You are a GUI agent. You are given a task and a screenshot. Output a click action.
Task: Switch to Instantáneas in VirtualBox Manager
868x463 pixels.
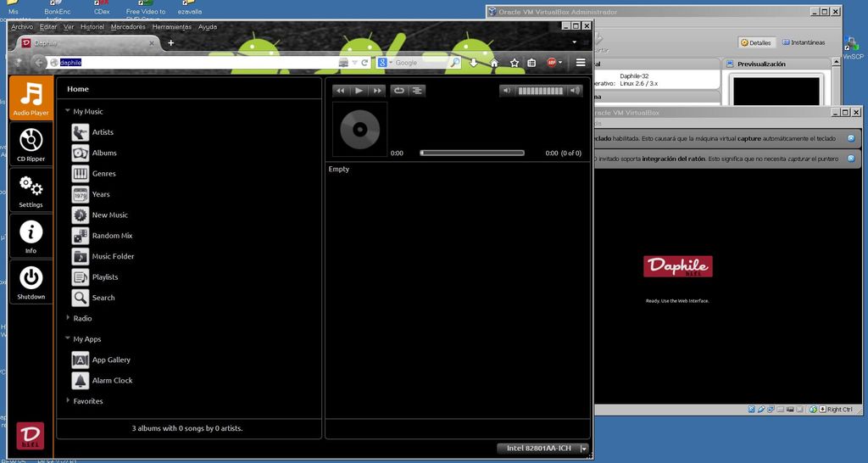click(x=804, y=42)
